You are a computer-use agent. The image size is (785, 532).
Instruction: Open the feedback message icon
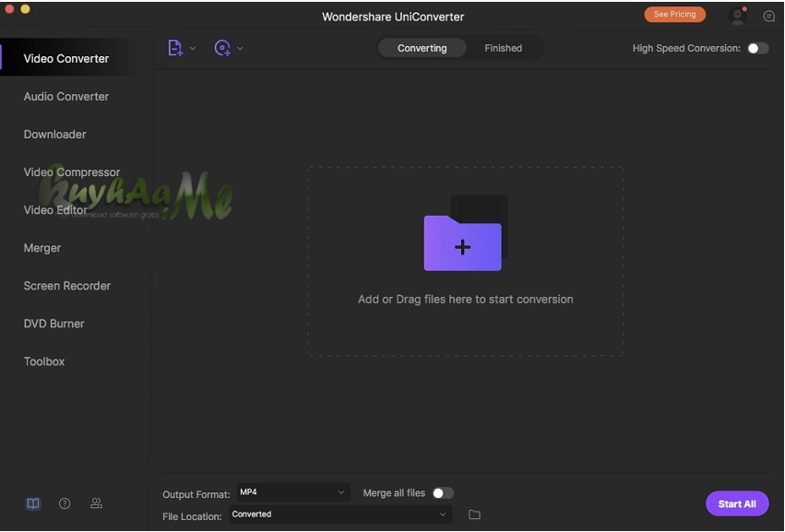(x=769, y=17)
